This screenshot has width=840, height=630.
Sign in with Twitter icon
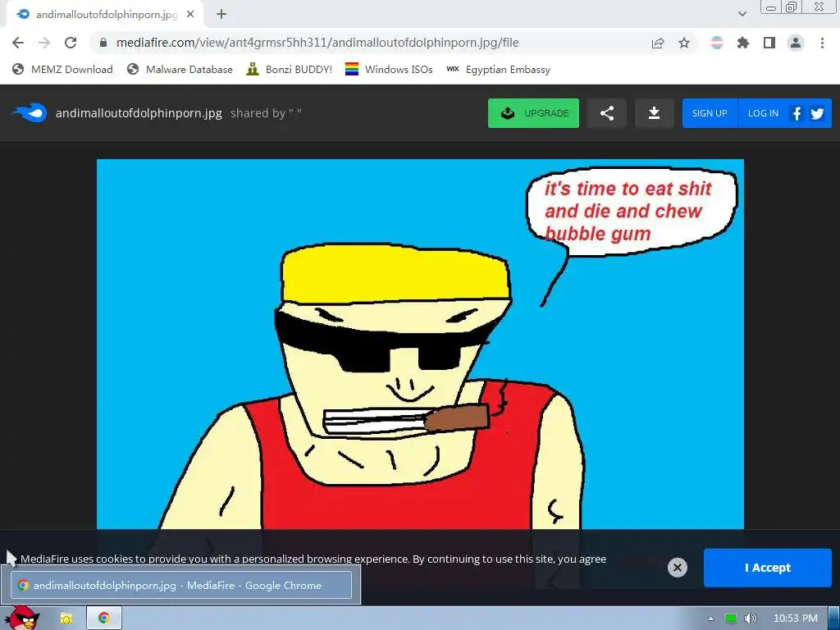(818, 113)
